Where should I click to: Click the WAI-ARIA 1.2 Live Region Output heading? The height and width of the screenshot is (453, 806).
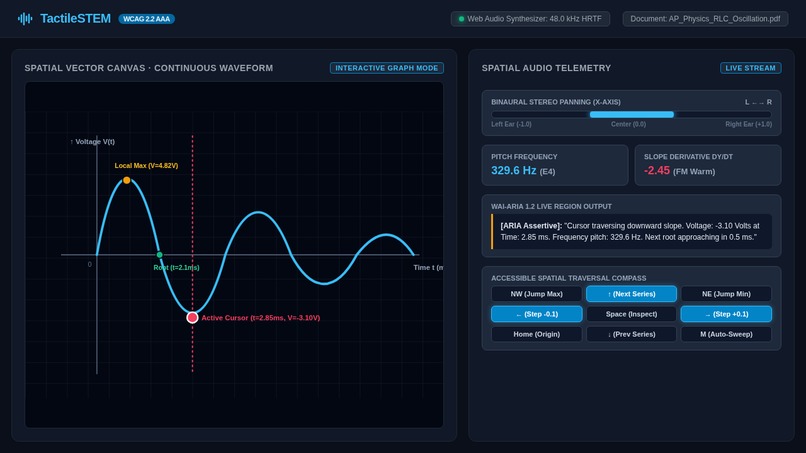[551, 206]
